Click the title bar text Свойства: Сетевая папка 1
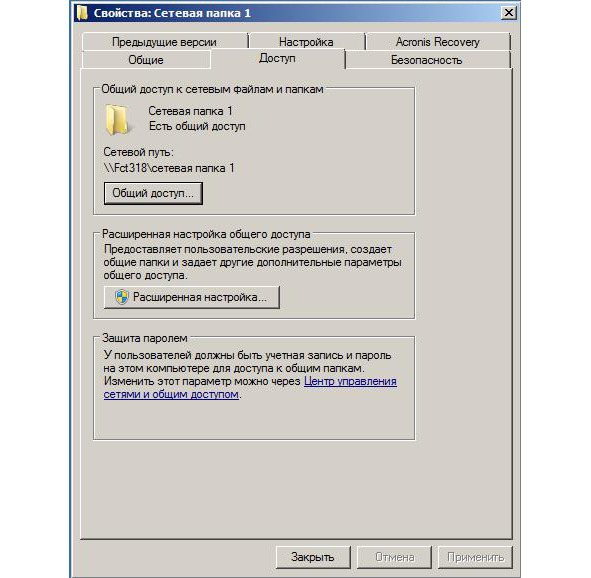This screenshot has width=591, height=578. pyautogui.click(x=172, y=13)
